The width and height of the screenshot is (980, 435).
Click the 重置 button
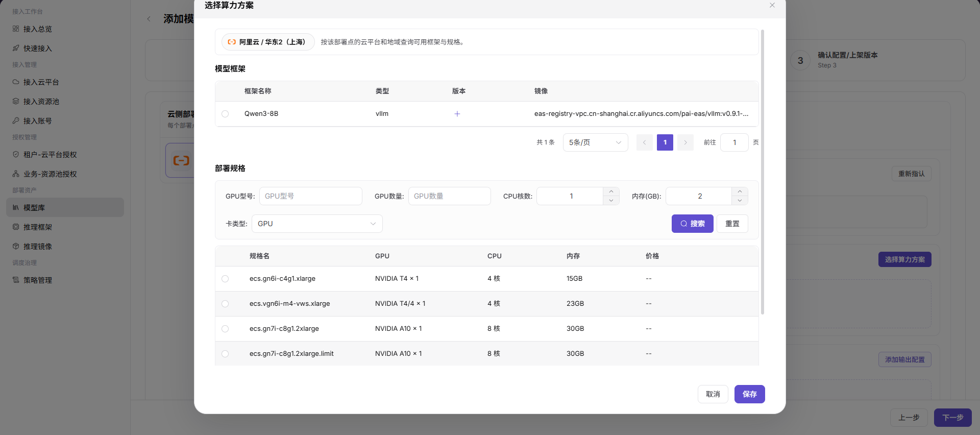732,224
